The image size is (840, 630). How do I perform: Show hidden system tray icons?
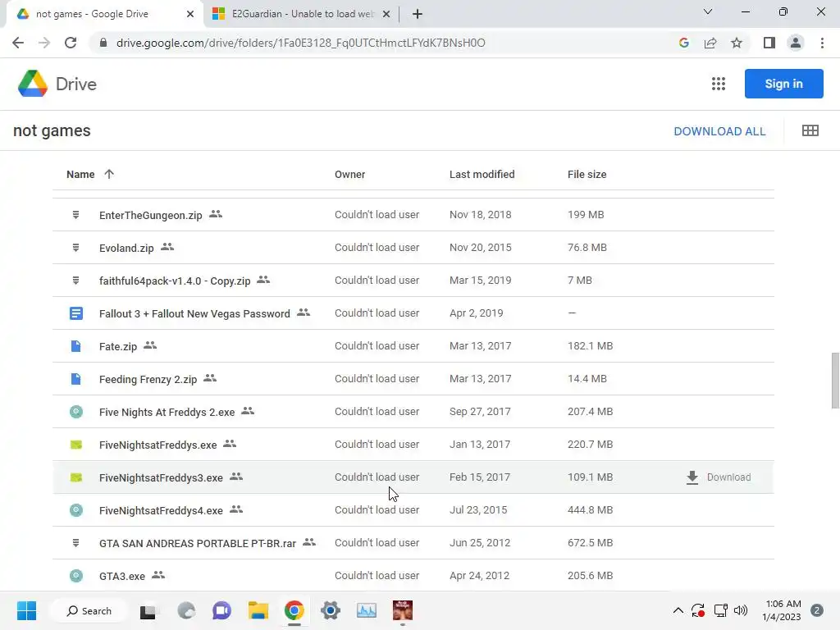pyautogui.click(x=678, y=610)
